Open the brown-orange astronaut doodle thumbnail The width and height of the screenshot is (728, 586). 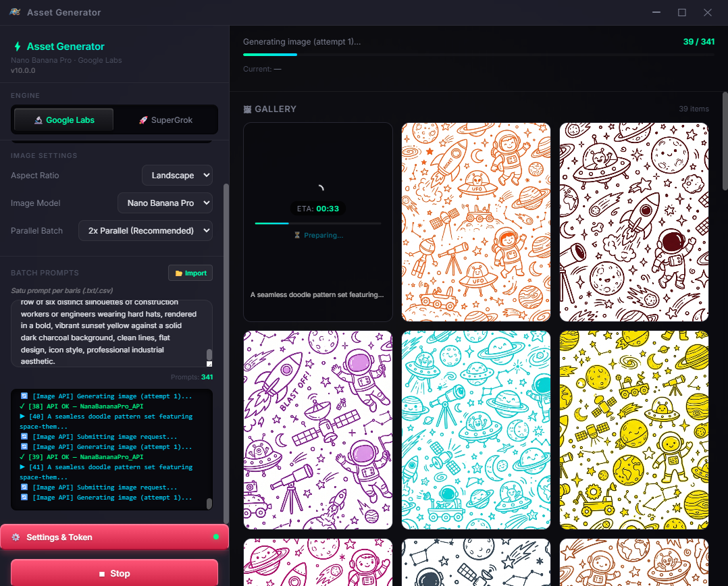tap(633, 562)
